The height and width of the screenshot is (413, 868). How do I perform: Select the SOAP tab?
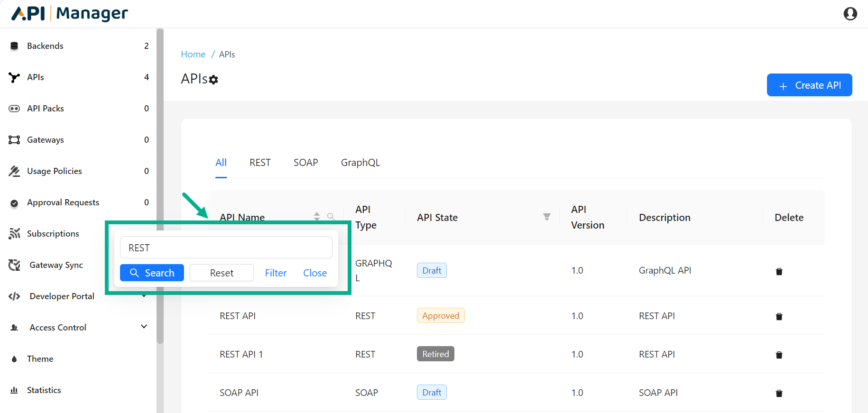305,163
